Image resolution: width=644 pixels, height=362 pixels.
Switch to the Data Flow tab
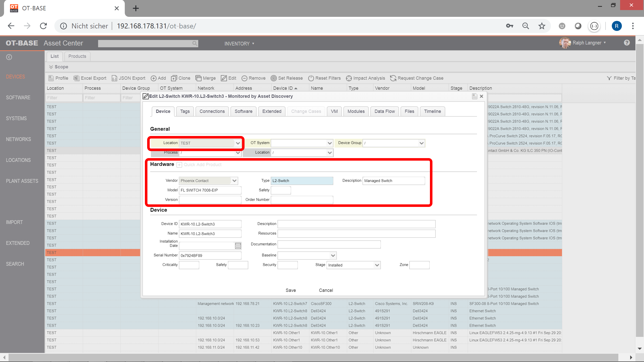(385, 111)
